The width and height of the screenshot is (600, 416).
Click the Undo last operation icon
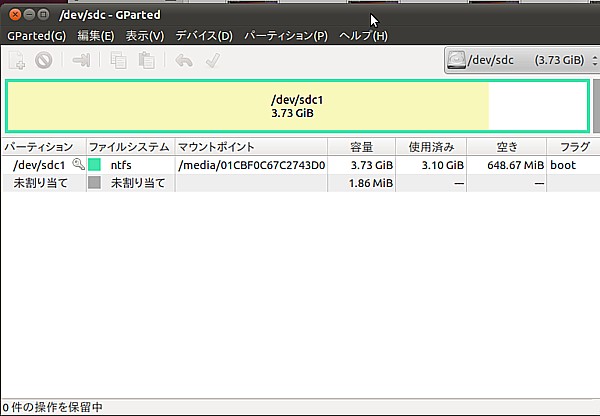point(184,60)
